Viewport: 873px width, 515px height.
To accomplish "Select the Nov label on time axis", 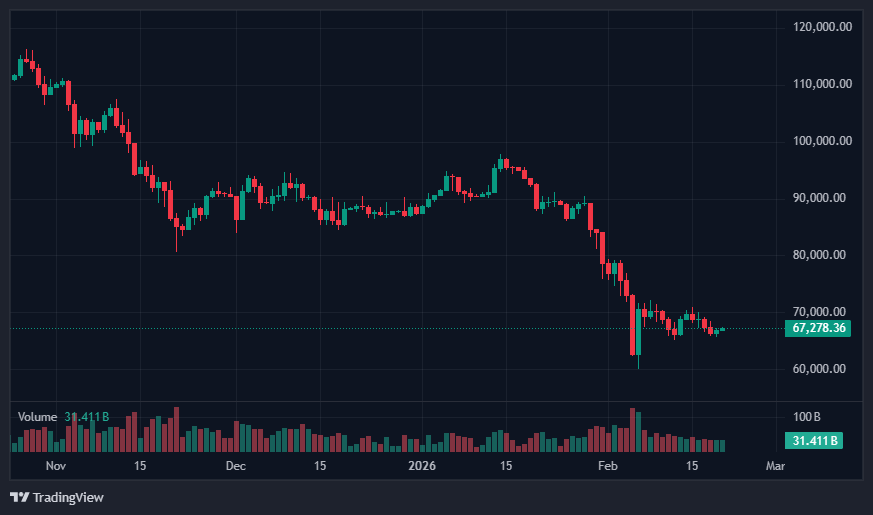I will click(x=56, y=466).
